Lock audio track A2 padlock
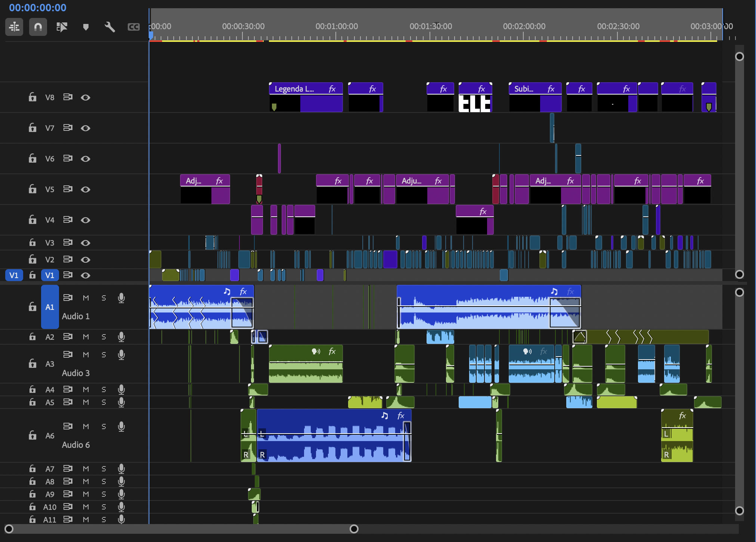The height and width of the screenshot is (542, 756). (x=32, y=337)
